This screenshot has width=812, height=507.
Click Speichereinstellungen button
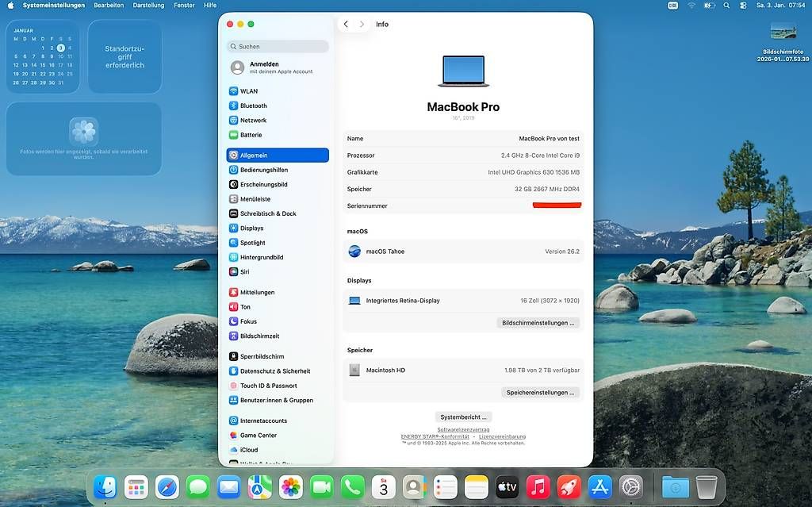pyautogui.click(x=540, y=393)
